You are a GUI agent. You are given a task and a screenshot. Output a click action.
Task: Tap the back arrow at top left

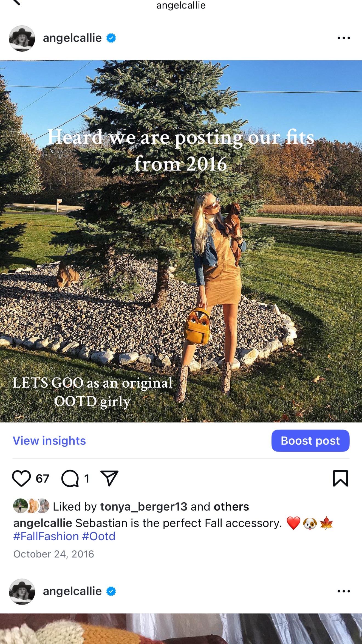16,2
